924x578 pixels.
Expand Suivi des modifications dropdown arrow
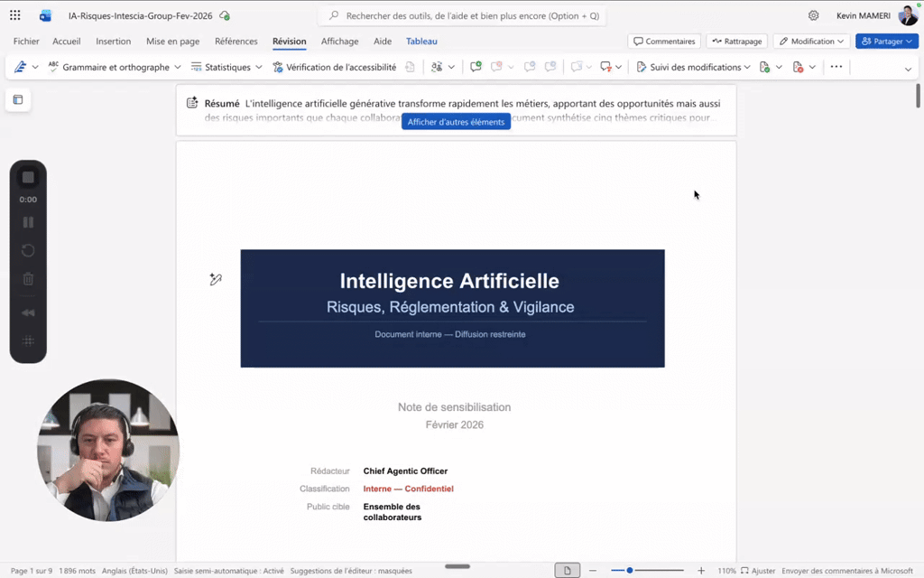point(747,67)
